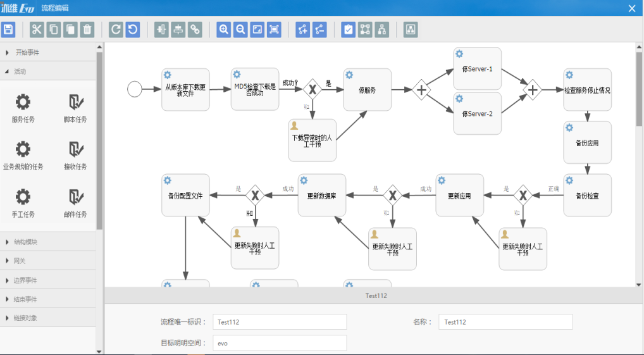644x355 pixels.
Task: Click the Zoom out magnifier icon
Action: pos(240,30)
